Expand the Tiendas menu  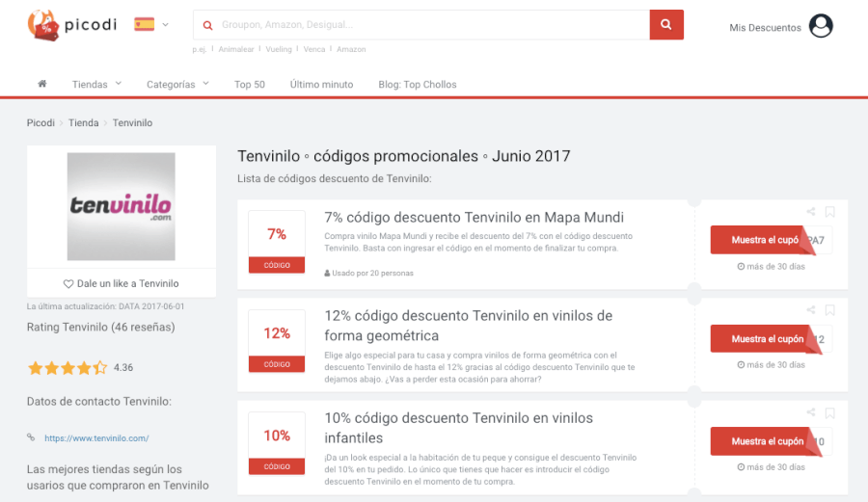(96, 84)
